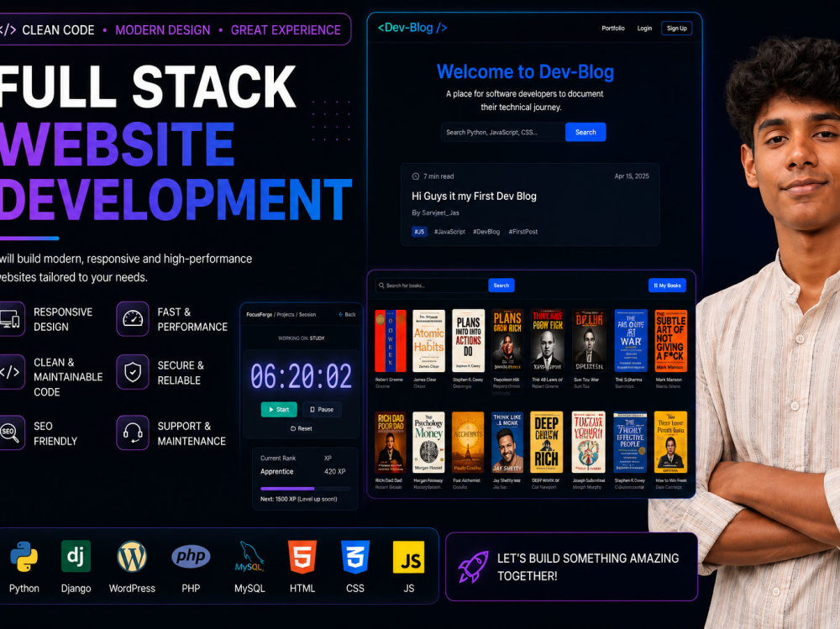
Task: Open the Art of War book cover
Action: pyautogui.click(x=631, y=341)
